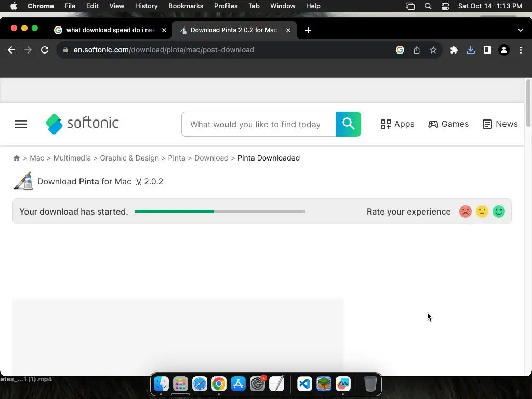
Task: Open macOS Control Center icon
Action: coord(445,6)
